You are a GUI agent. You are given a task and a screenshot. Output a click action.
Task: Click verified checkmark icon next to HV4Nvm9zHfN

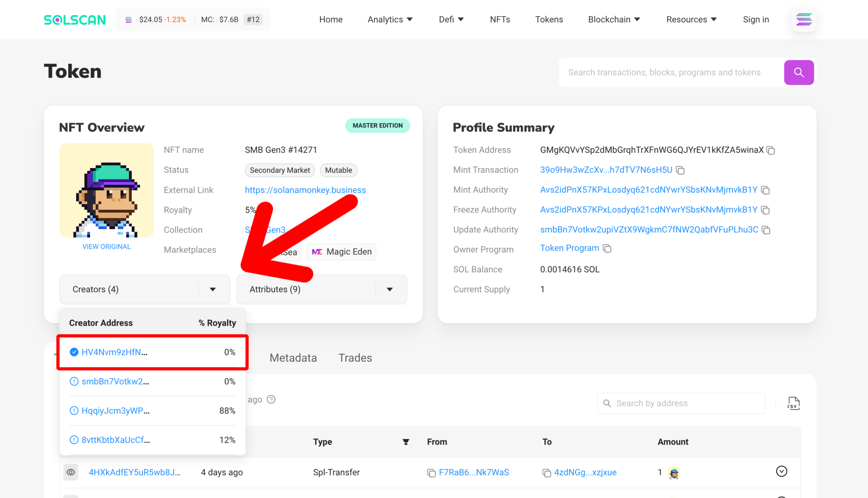tap(74, 352)
